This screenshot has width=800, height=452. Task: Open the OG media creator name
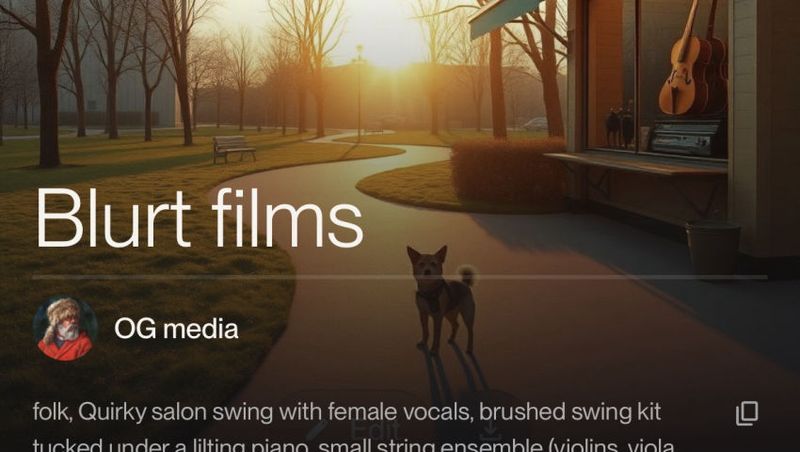point(176,329)
